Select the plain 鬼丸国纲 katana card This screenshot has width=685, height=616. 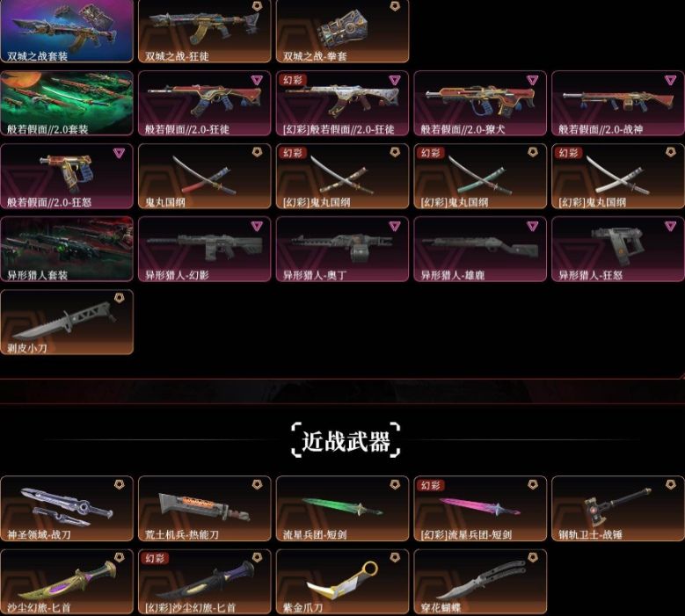tap(205, 176)
